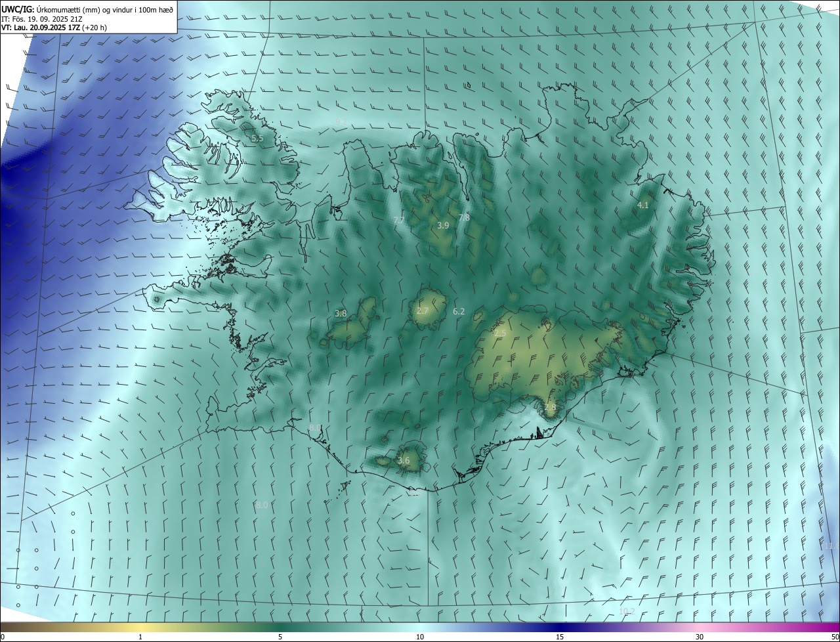Screen dimensions: 840x642
Task: Click the 7.7 value label
Action: click(399, 221)
